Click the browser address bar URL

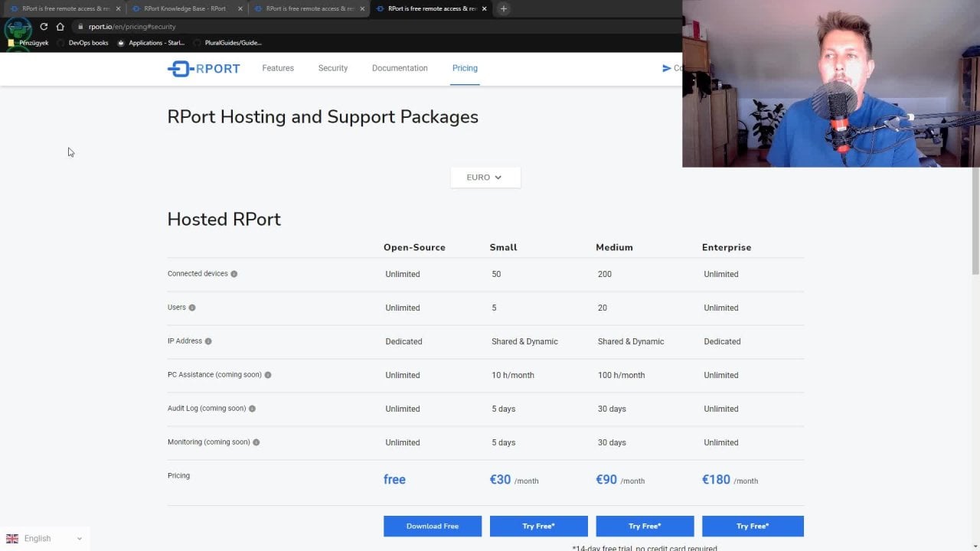click(x=132, y=27)
